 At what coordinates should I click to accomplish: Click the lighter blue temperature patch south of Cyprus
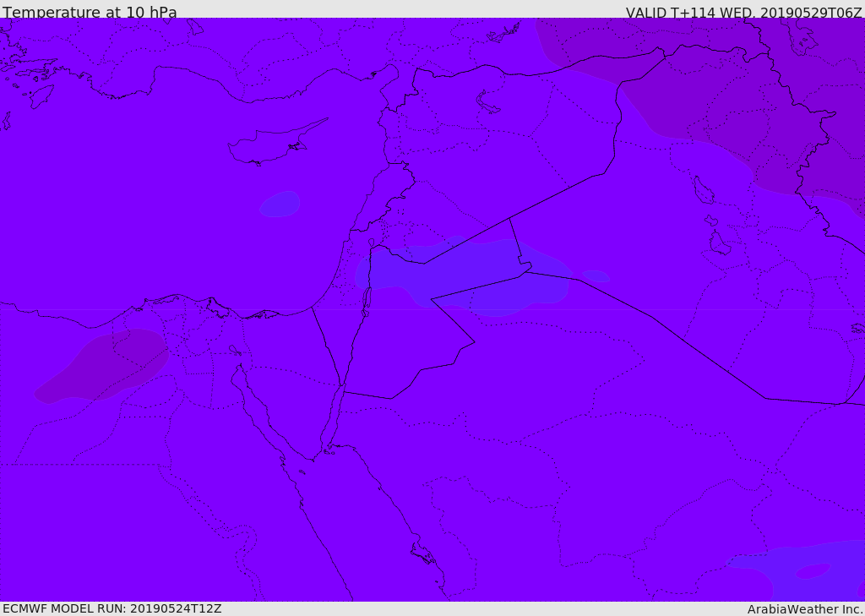280,204
